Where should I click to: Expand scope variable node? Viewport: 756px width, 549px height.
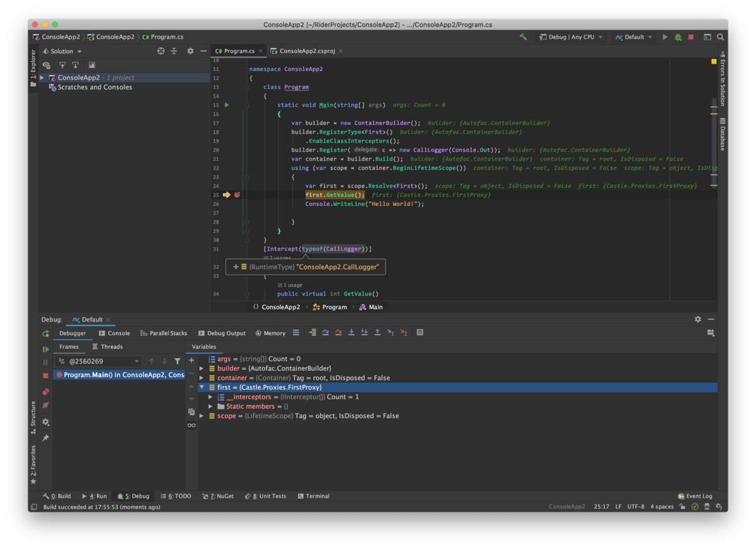tap(202, 416)
